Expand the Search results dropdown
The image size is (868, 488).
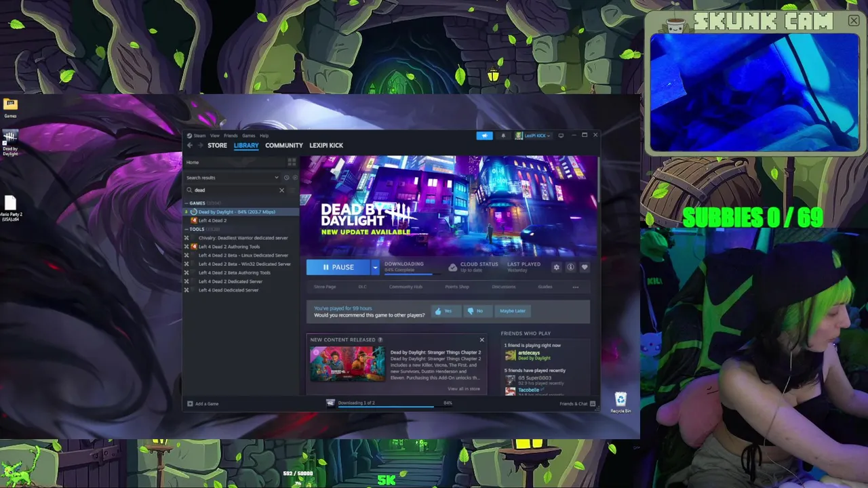[x=276, y=178]
